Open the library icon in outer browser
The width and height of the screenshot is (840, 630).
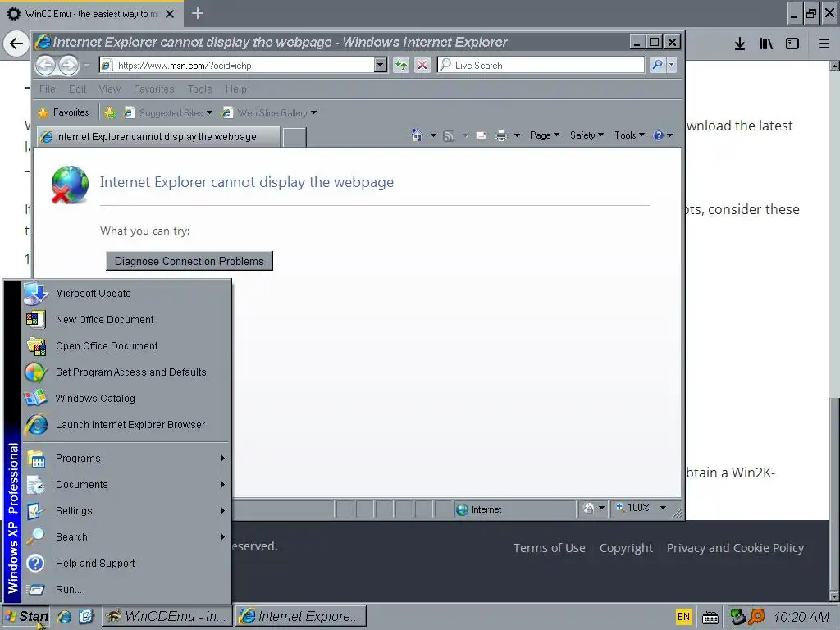pyautogui.click(x=766, y=44)
